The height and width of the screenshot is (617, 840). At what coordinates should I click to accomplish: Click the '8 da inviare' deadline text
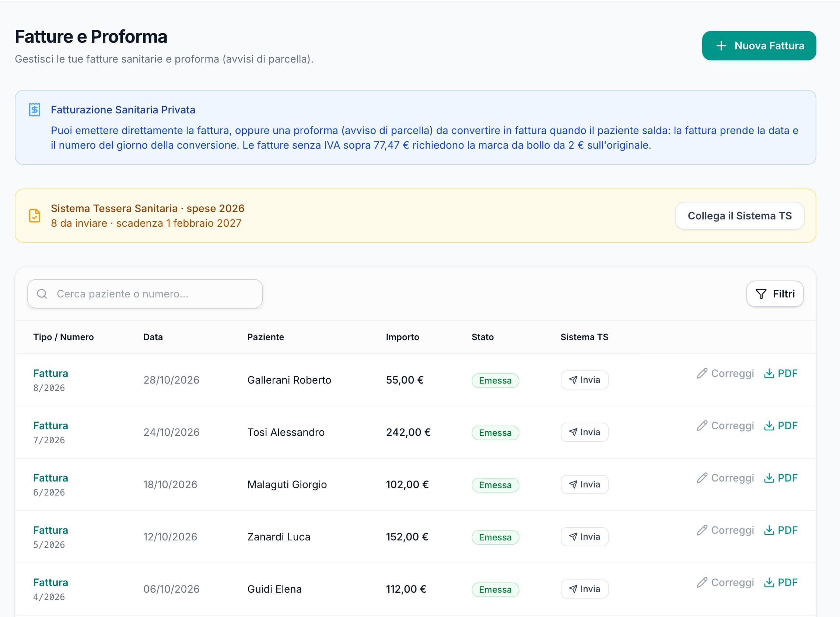point(146,223)
